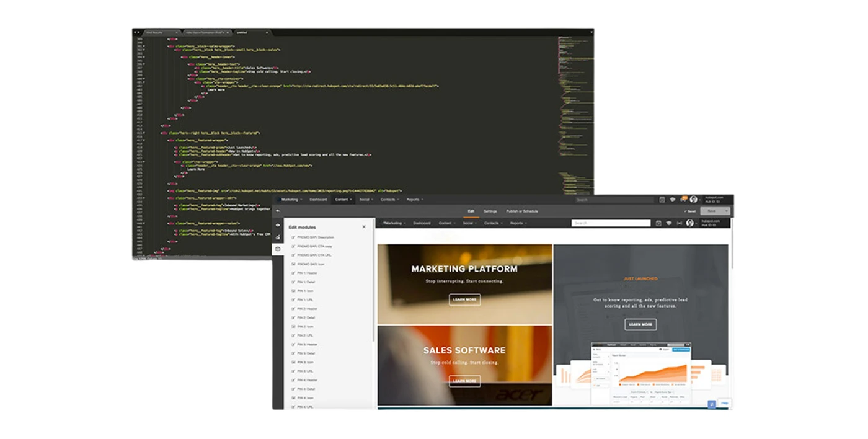Click the Search field in the outer nav bar
Image resolution: width=868 pixels, height=439 pixels.
click(614, 200)
